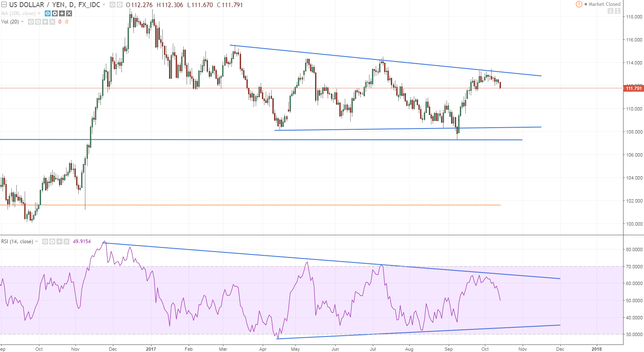Click the Dec label after Nov 2017
Viewport: 644px width, 352px height.
point(560,349)
